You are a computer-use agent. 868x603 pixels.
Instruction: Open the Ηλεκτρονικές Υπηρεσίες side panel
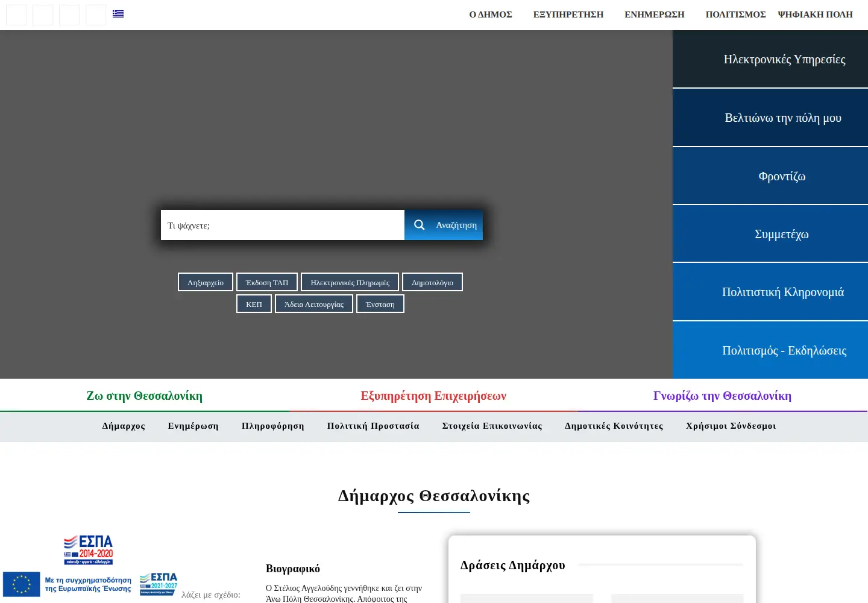click(770, 59)
